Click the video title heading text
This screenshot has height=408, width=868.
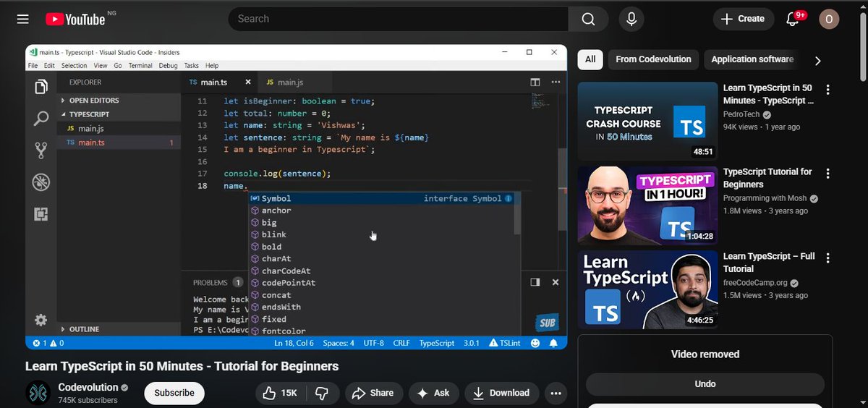[182, 366]
